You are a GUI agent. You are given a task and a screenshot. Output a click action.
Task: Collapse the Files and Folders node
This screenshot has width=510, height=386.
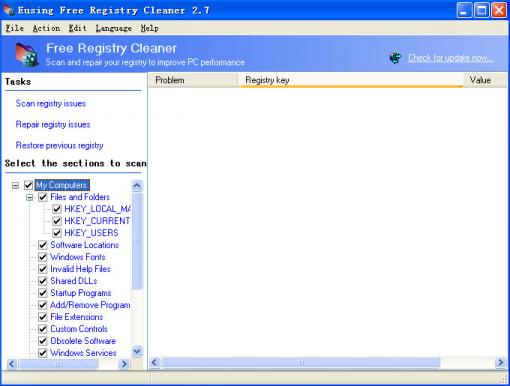point(30,197)
